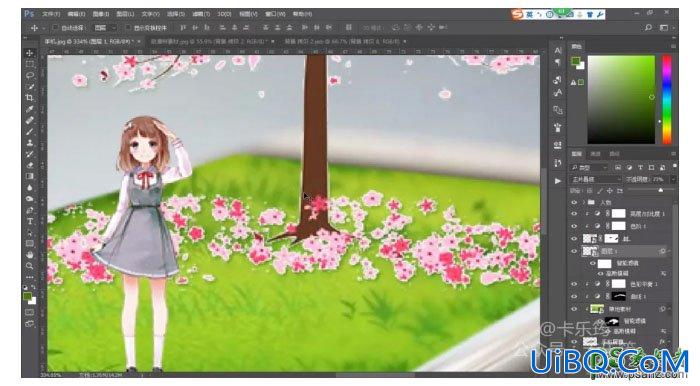Collapse 草地素材 smart filters arrow
Screen dimensions: 700x386
point(670,309)
